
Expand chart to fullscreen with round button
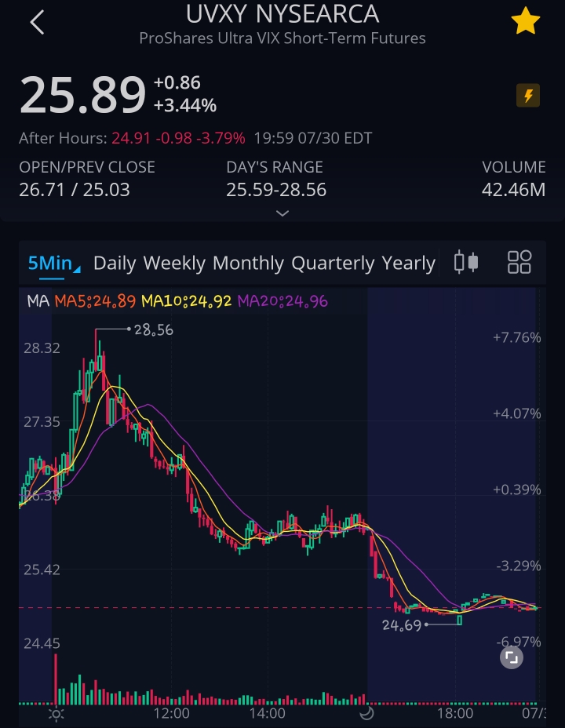tap(512, 657)
